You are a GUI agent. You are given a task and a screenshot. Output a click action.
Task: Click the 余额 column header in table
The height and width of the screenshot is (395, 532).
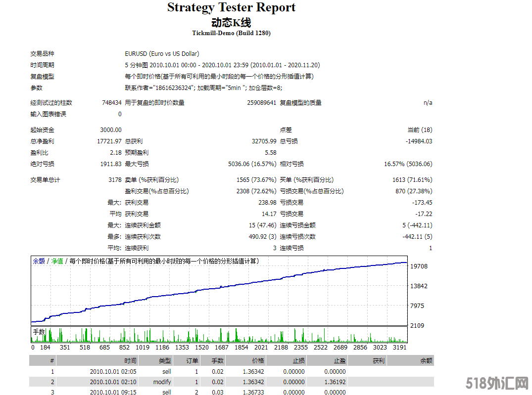click(426, 361)
